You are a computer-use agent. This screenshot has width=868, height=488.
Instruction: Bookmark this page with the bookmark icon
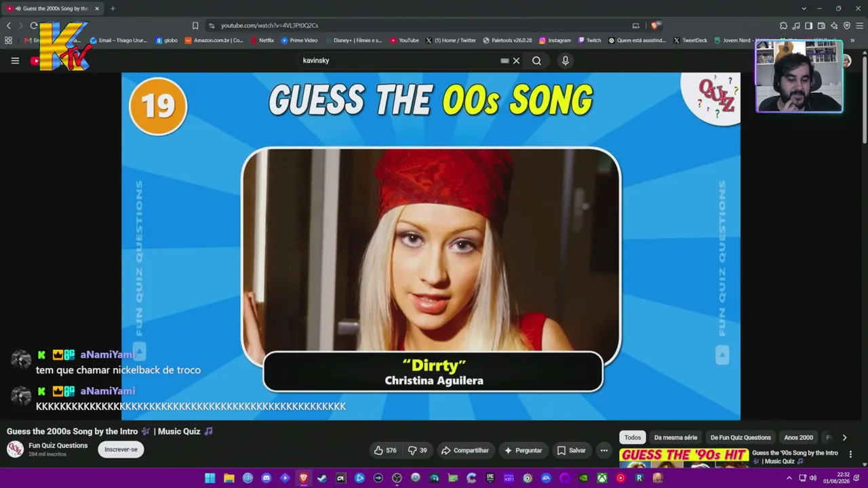(x=195, y=26)
